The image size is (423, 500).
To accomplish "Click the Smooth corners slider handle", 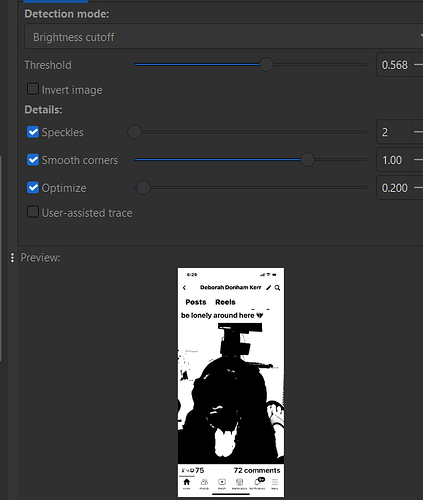I will click(307, 160).
